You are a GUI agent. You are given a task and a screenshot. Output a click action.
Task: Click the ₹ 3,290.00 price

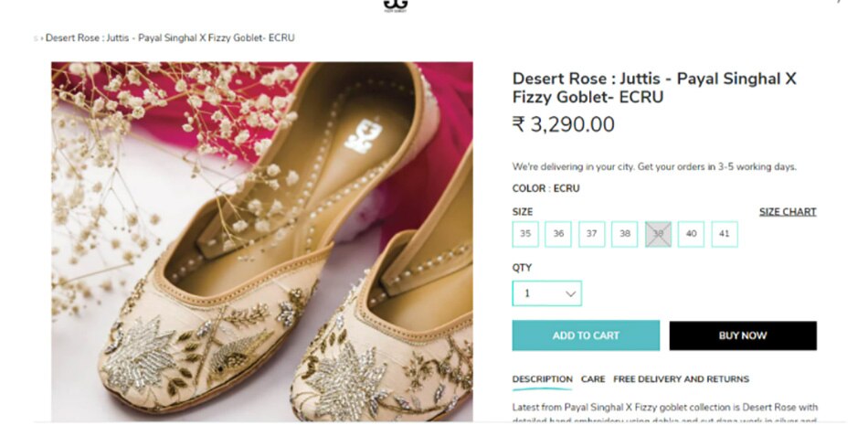[x=563, y=125]
